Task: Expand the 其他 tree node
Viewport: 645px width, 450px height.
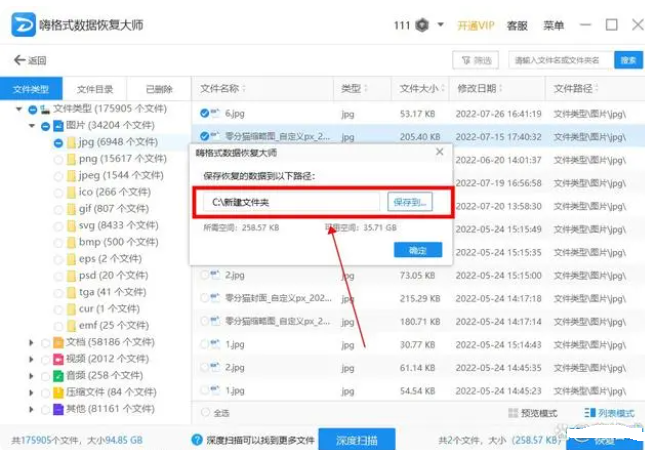Action: click(x=31, y=409)
